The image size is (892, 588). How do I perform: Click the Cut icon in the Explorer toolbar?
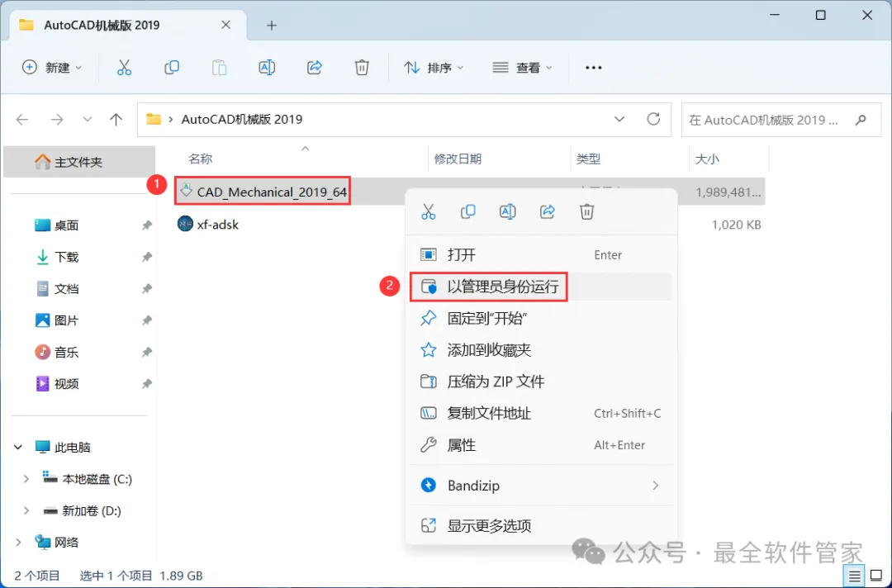click(124, 68)
